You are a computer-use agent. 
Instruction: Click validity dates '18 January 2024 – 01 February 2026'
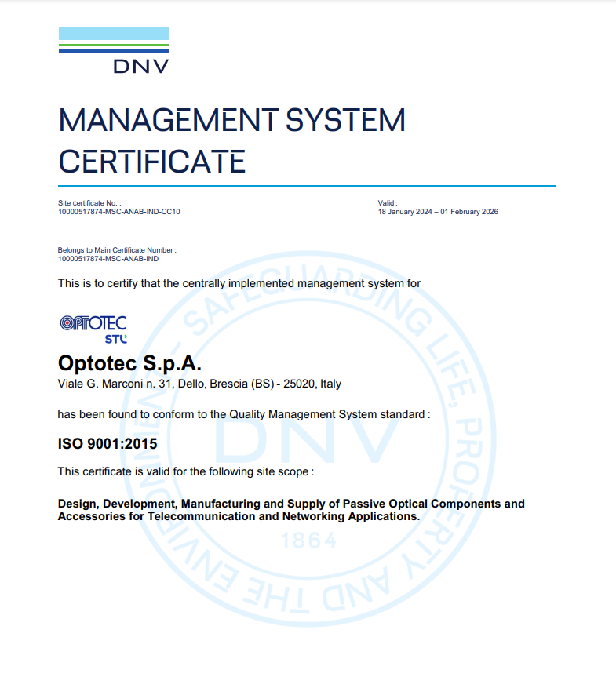[438, 212]
